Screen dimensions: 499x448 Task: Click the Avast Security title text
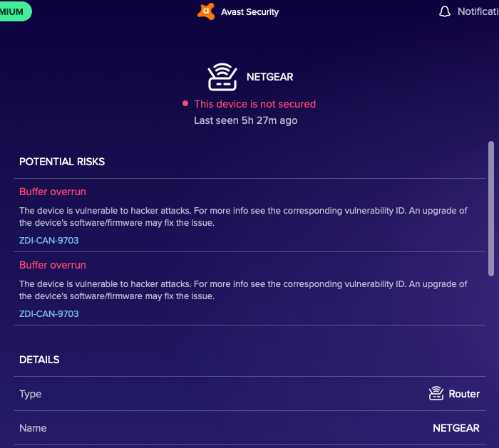[x=249, y=11]
